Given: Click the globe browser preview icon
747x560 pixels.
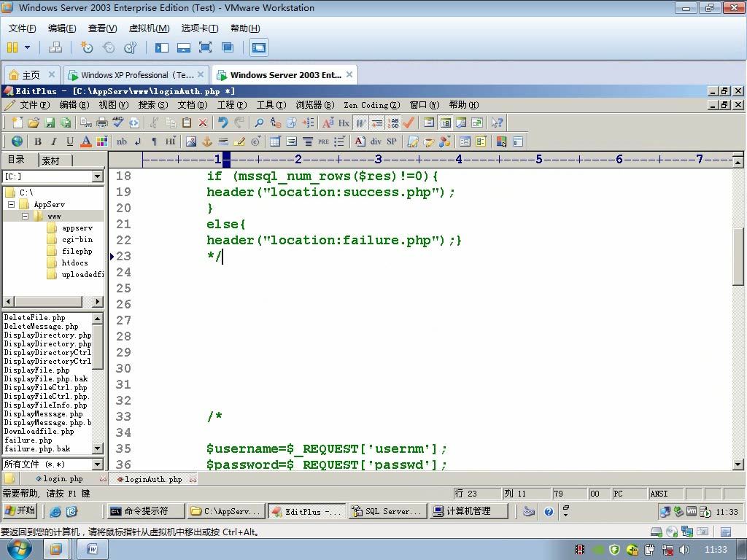Looking at the screenshot, I should 18,141.
